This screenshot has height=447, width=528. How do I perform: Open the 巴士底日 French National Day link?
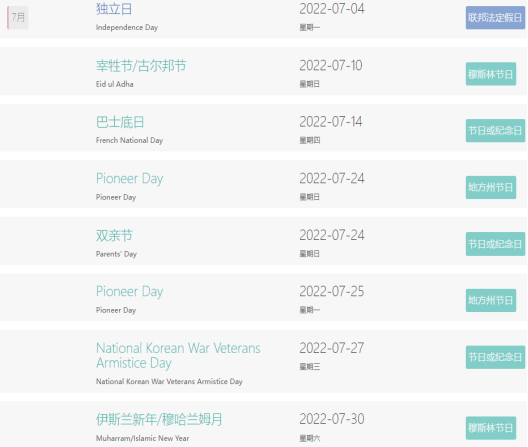120,122
